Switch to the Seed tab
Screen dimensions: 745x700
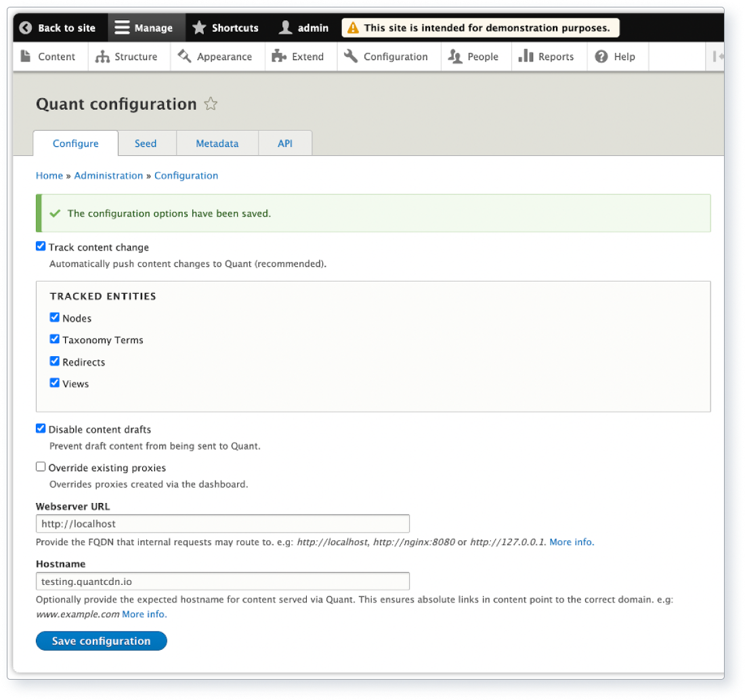pos(146,143)
